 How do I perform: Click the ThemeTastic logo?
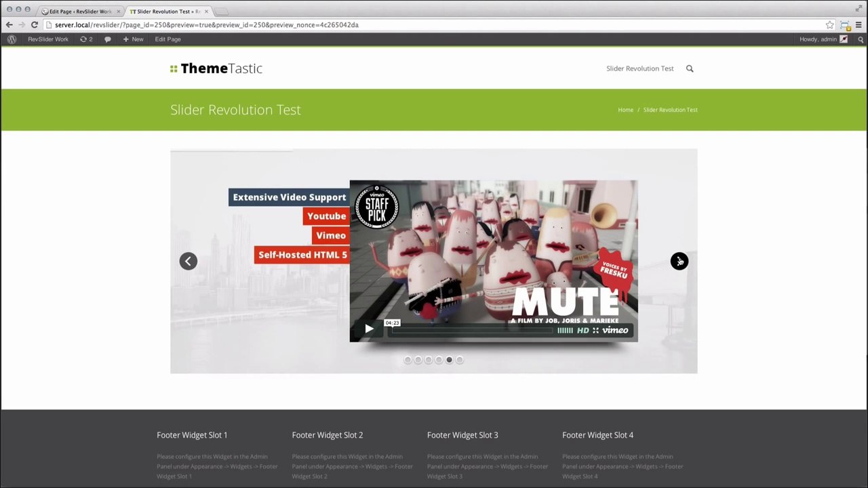(216, 68)
